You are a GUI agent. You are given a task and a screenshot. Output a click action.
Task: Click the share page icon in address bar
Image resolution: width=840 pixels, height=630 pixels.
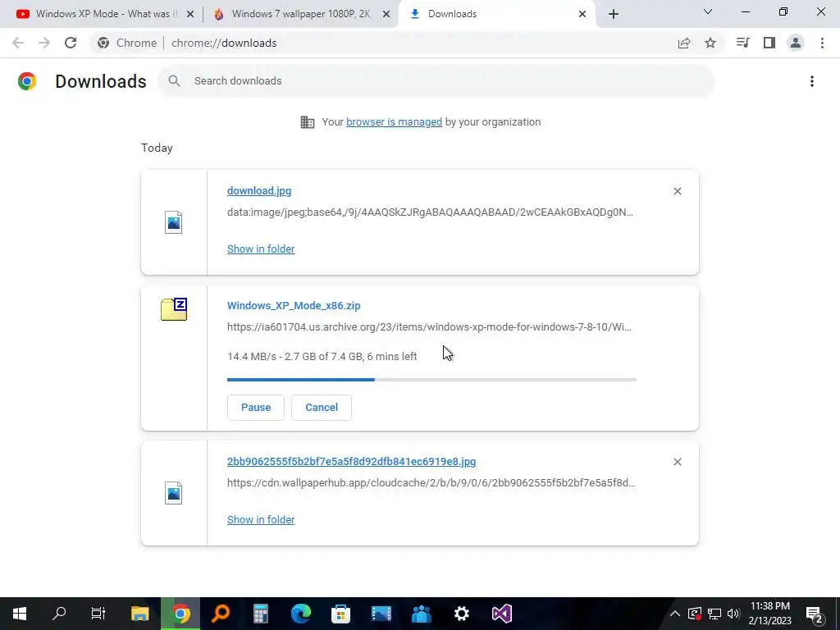click(684, 43)
